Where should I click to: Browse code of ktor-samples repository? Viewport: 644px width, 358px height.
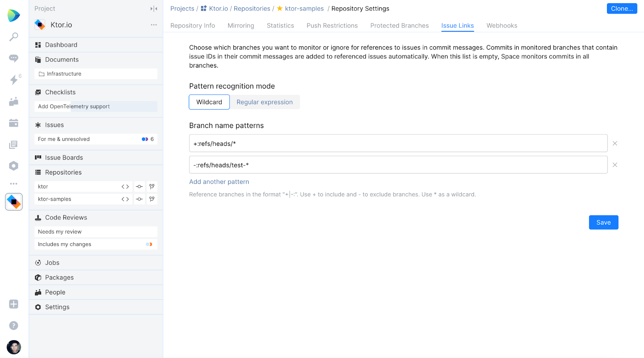pos(125,199)
